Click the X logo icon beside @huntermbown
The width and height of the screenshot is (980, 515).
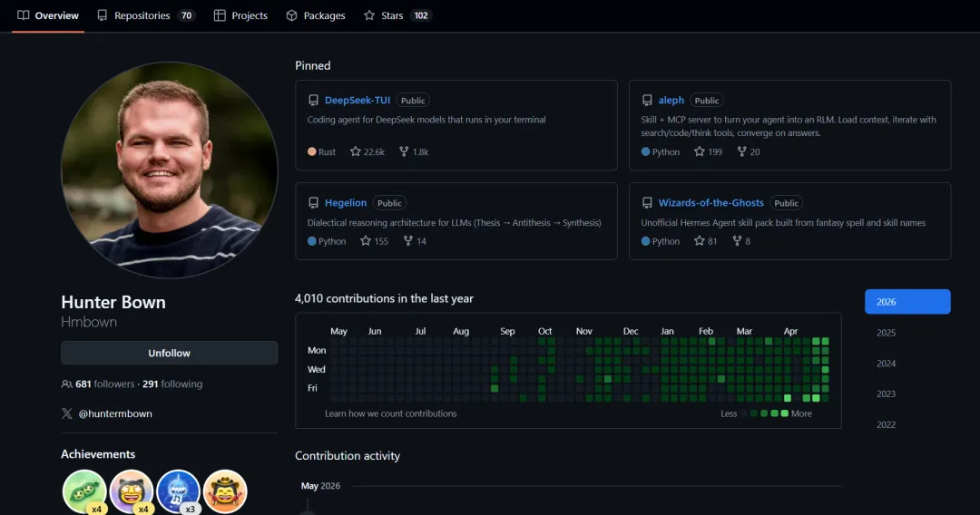coord(67,413)
